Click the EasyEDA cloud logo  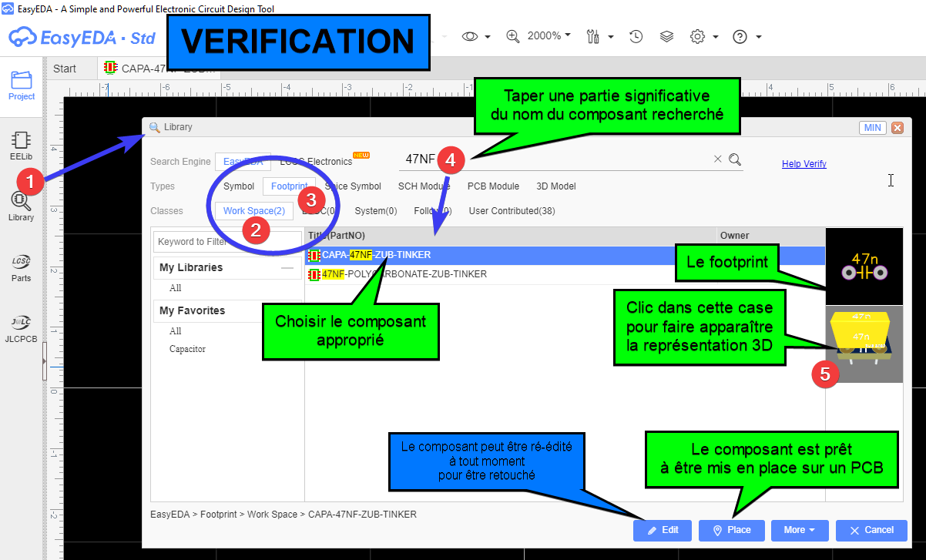(23, 36)
